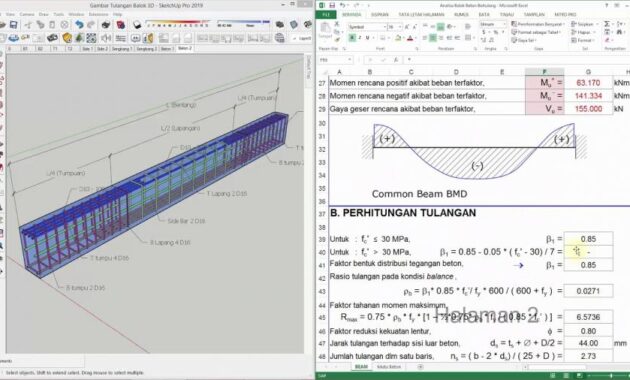Click the add new sheet plus button

(420, 367)
